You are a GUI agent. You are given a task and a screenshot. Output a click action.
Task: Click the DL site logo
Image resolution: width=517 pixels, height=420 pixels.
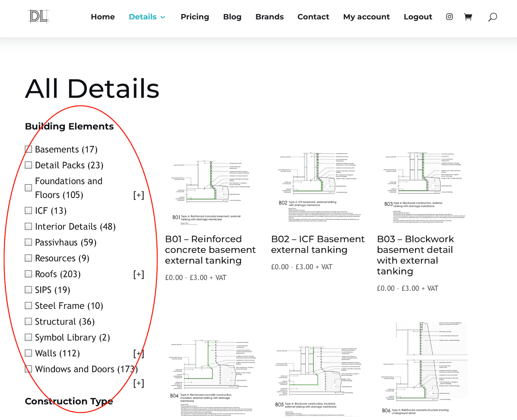pyautogui.click(x=39, y=17)
